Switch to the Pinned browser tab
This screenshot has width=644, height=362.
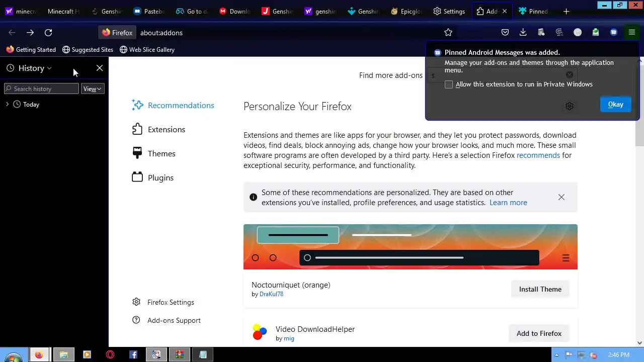(533, 11)
